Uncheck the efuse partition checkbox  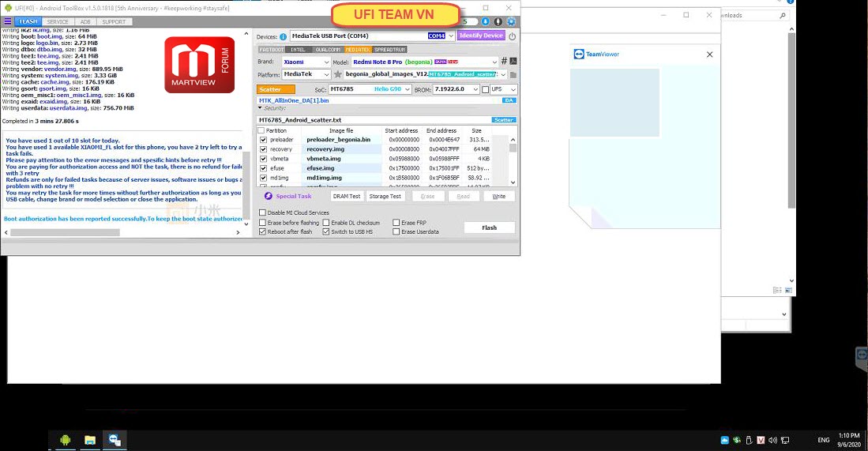(x=264, y=168)
